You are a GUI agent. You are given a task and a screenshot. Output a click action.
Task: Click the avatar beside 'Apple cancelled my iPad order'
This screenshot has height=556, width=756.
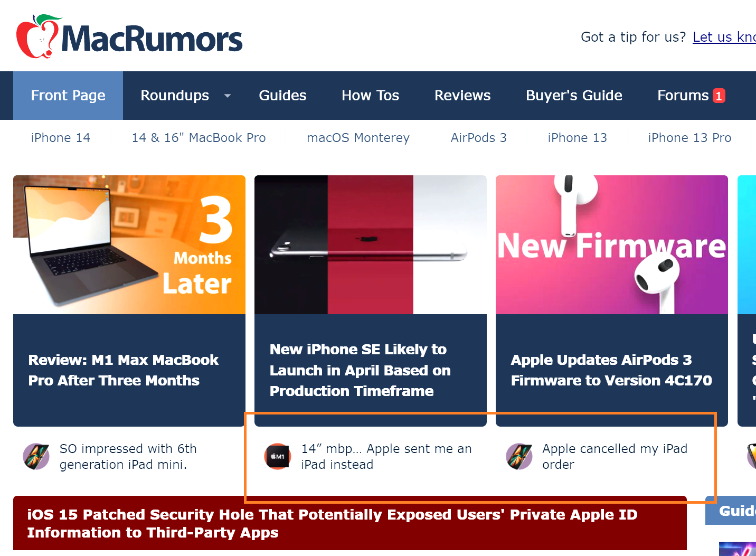519,456
